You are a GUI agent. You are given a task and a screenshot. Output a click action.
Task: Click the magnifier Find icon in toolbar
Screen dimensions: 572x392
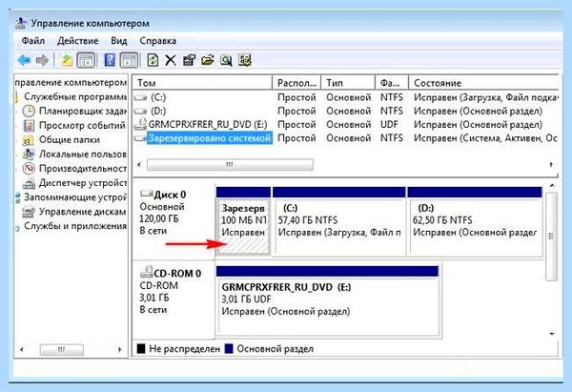(226, 60)
